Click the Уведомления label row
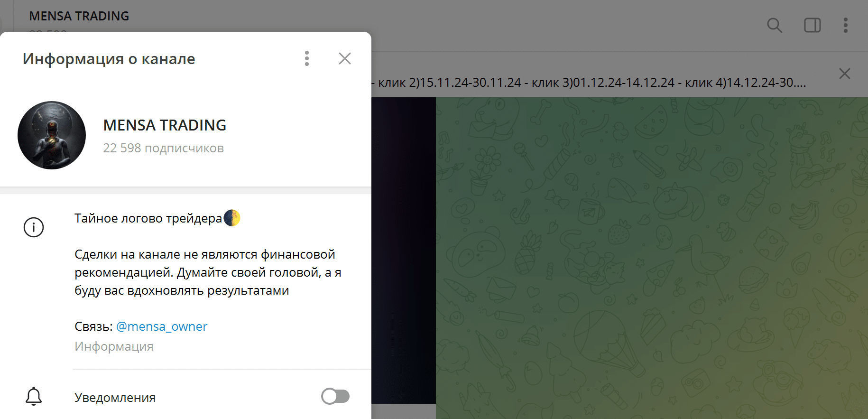Image resolution: width=868 pixels, height=419 pixels. pyautogui.click(x=185, y=397)
